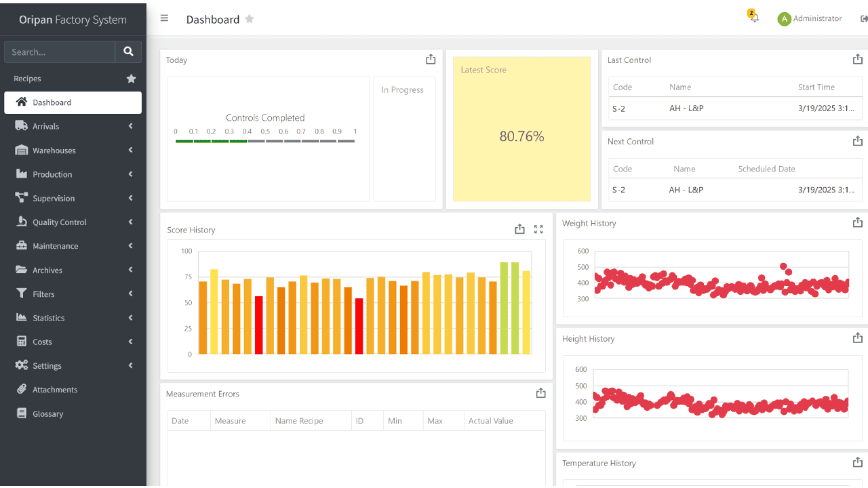Open the Glossary menu item
The image size is (868, 488).
(x=47, y=413)
